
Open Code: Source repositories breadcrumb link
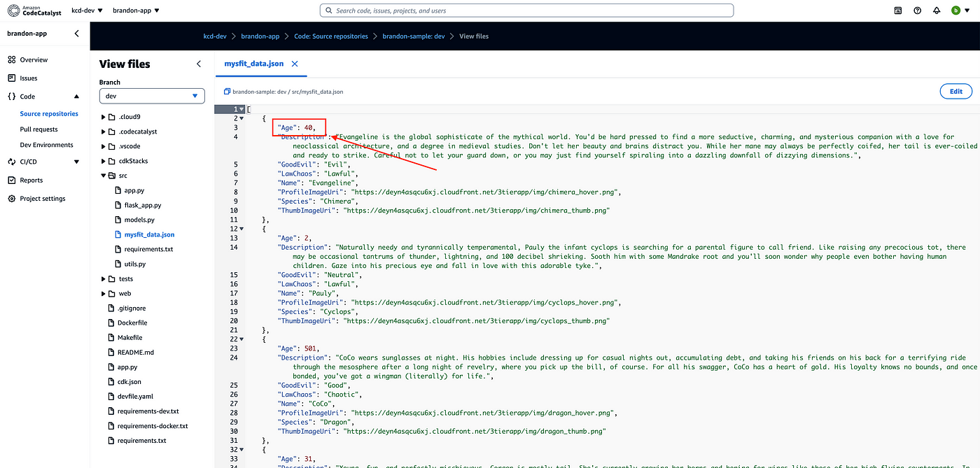pyautogui.click(x=330, y=36)
